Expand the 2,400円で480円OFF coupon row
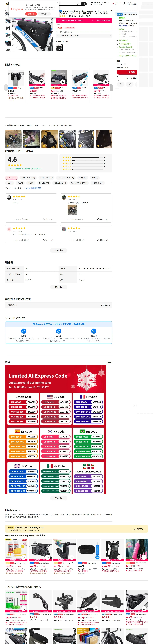 point(84,36)
